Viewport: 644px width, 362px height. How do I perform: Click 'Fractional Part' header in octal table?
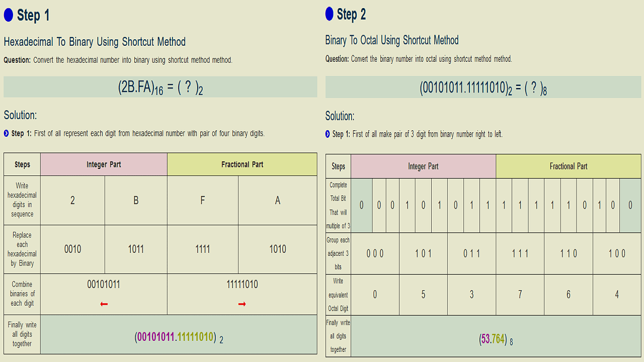(x=569, y=166)
